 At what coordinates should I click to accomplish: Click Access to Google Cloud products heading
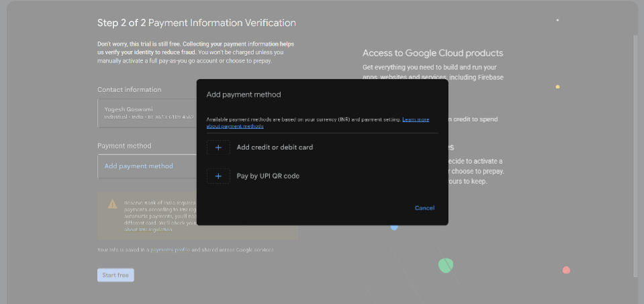(432, 53)
